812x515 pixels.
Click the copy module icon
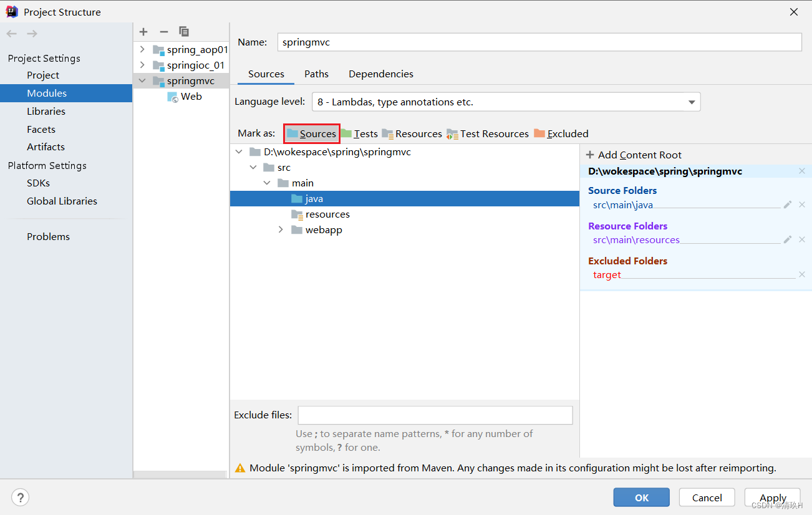pyautogui.click(x=184, y=31)
